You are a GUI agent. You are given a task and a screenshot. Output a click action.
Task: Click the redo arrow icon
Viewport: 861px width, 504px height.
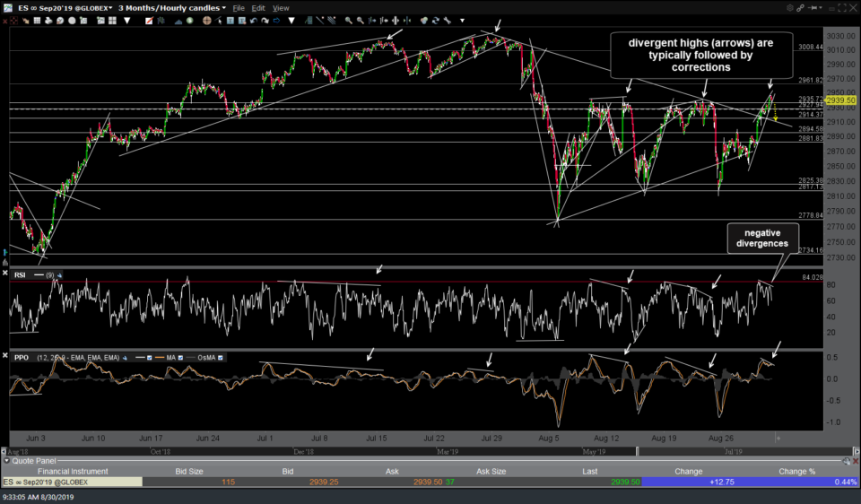click(x=265, y=21)
